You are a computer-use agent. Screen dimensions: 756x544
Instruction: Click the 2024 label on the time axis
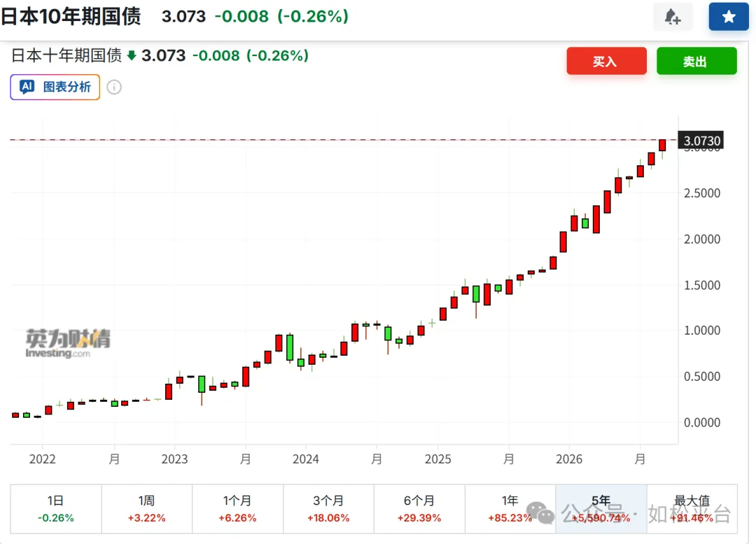[x=306, y=459]
